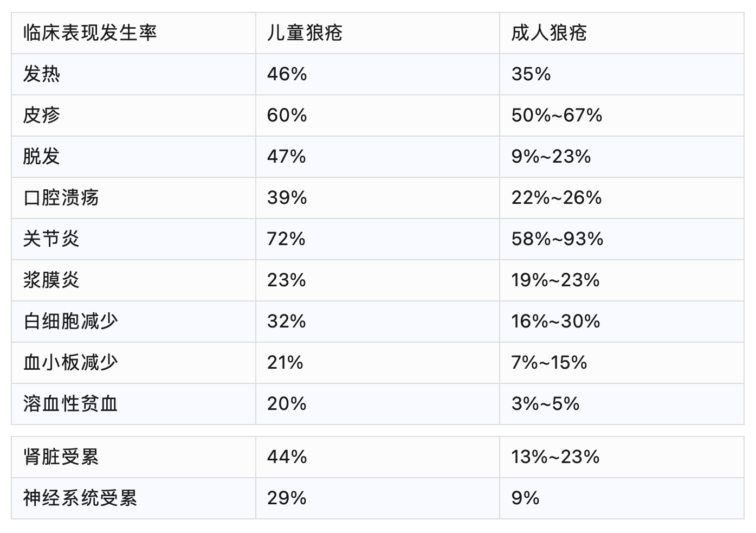Select the 44% cell for 肾脏受累

287,457
